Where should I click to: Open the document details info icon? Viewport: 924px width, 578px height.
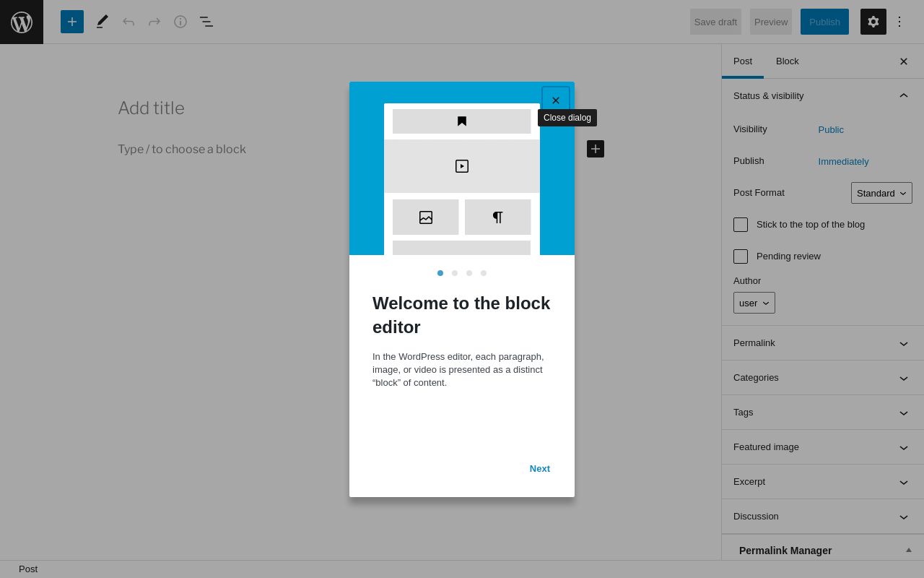click(x=180, y=22)
